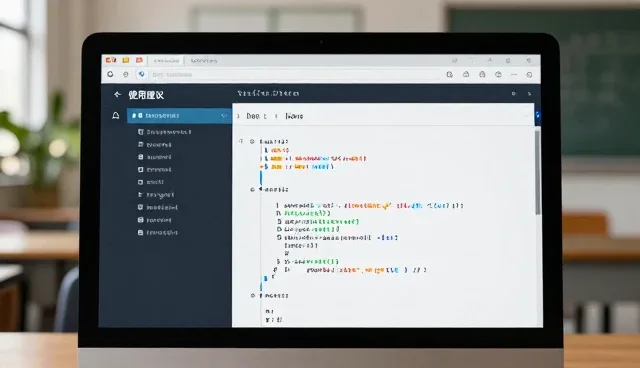
Task: Expand the chevron at start of breadcrumb bar
Action: 238,116
